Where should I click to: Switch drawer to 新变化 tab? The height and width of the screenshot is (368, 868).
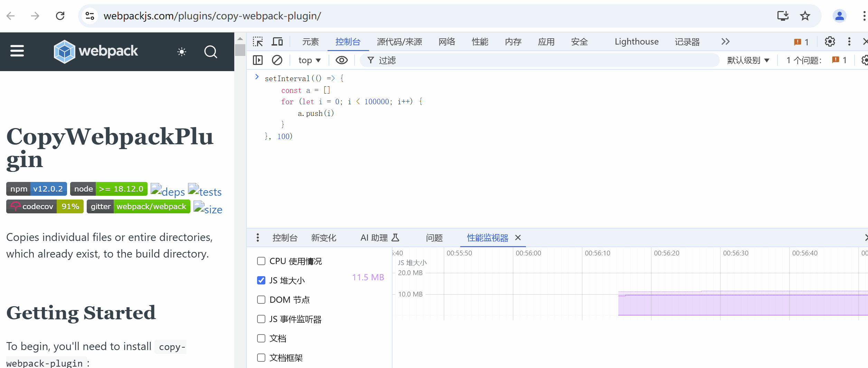pyautogui.click(x=323, y=238)
